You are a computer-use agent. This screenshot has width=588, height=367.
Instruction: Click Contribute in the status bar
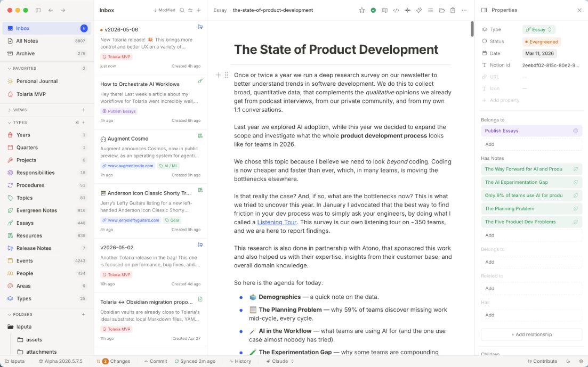(x=542, y=361)
